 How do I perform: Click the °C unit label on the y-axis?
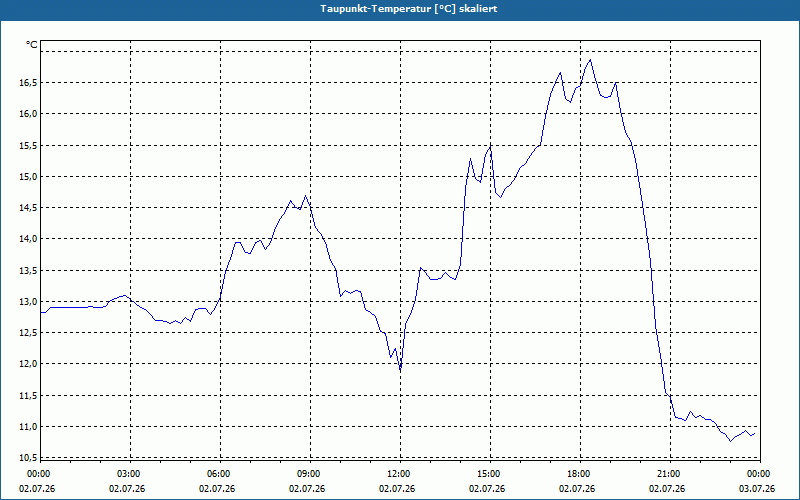click(32, 45)
